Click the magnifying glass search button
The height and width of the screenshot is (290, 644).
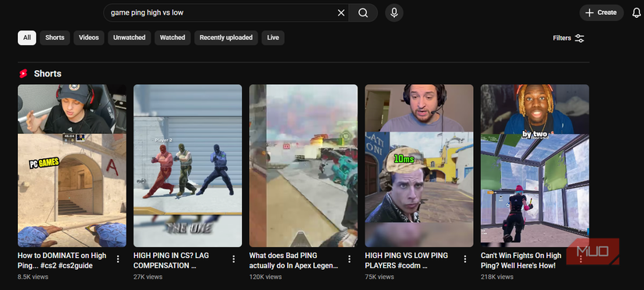click(x=363, y=12)
